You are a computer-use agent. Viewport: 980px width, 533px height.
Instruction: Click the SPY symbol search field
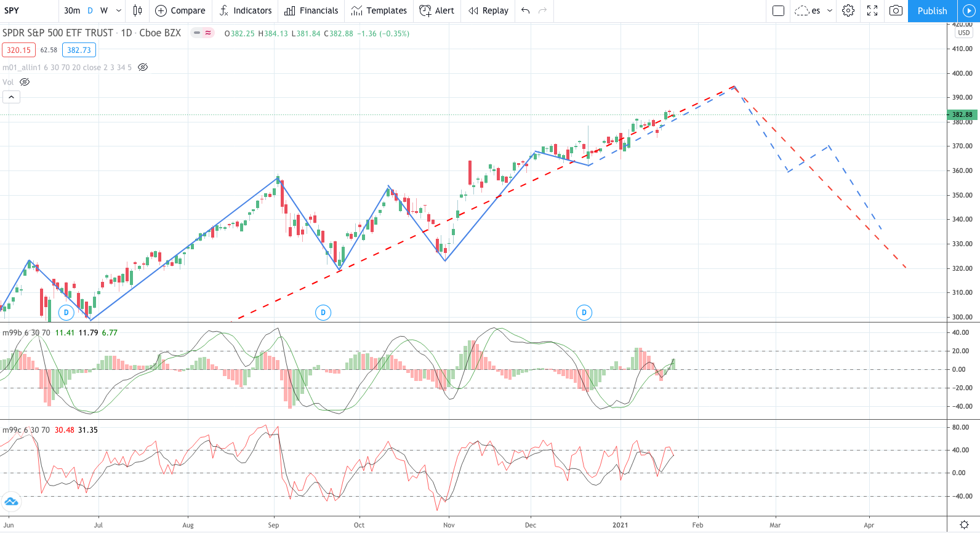[x=30, y=10]
